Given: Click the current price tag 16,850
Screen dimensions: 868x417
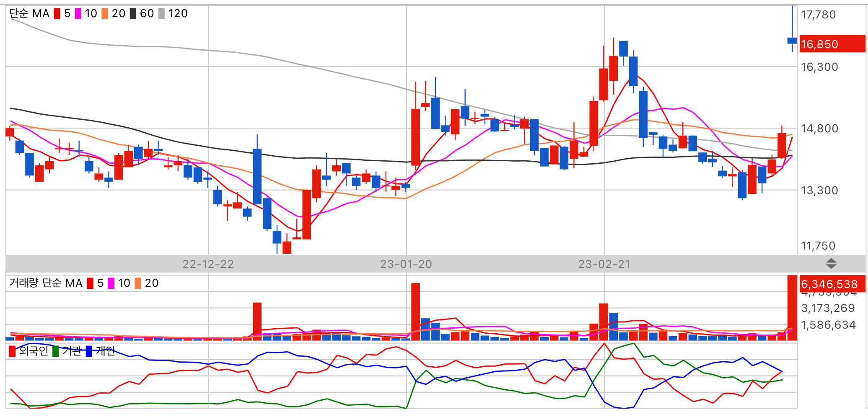Looking at the screenshot, I should (x=832, y=44).
